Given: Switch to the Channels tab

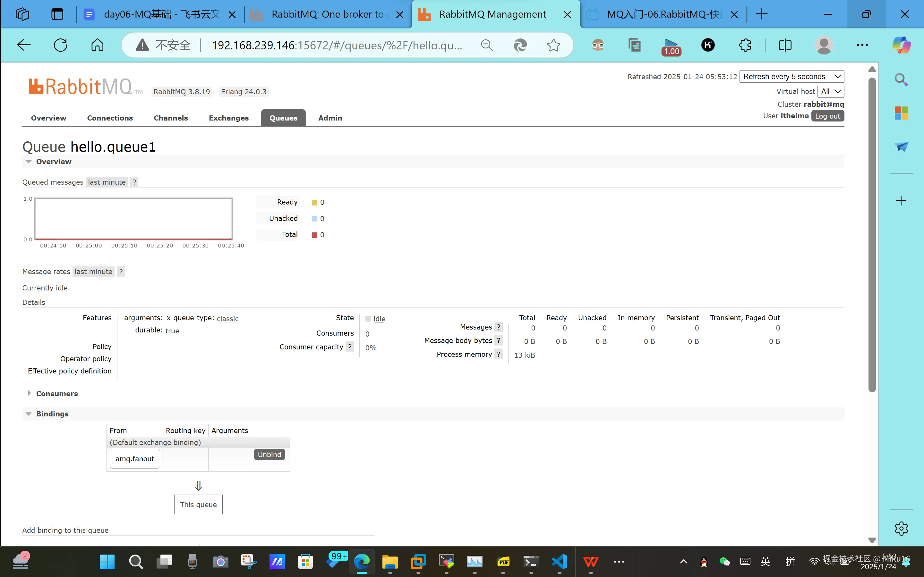Looking at the screenshot, I should (171, 118).
